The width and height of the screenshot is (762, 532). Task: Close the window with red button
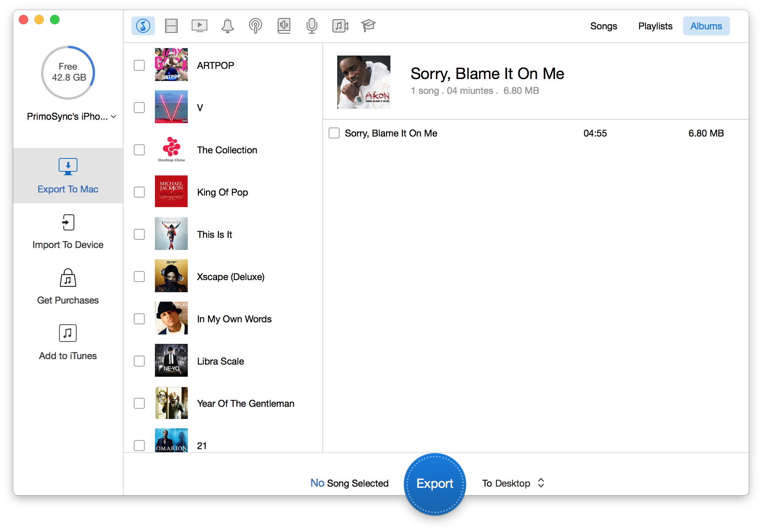(23, 20)
